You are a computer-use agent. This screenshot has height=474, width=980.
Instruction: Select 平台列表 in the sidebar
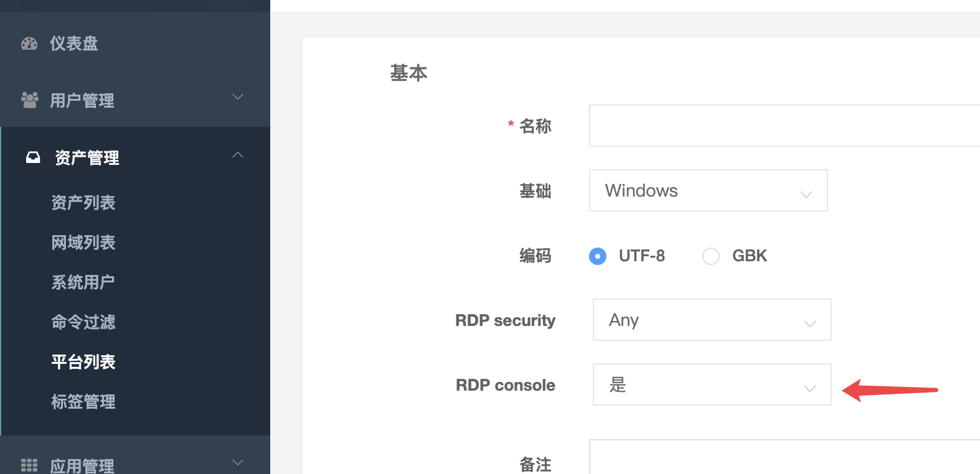tap(83, 361)
